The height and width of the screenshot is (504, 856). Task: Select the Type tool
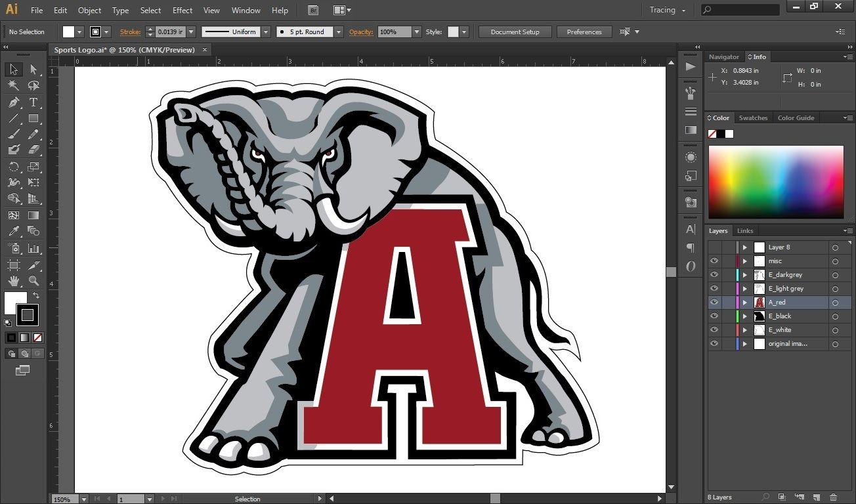pyautogui.click(x=33, y=102)
